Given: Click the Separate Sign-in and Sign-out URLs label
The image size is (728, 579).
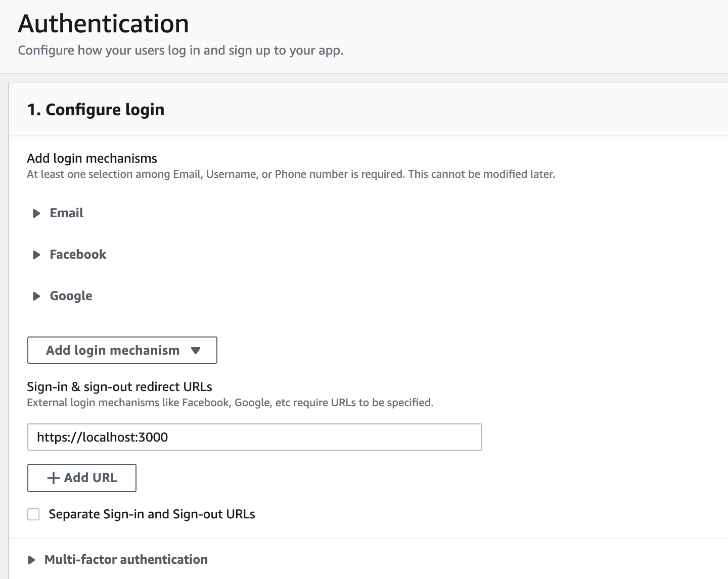Looking at the screenshot, I should (x=152, y=514).
